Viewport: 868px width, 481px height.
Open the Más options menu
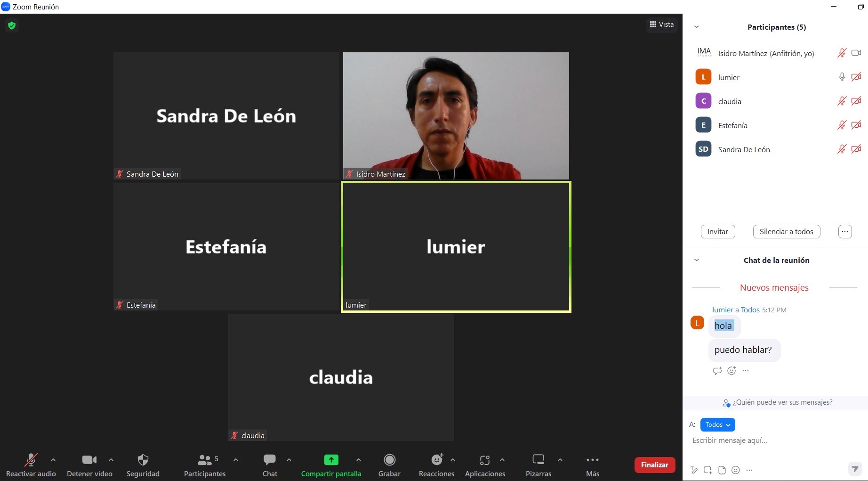pos(592,460)
